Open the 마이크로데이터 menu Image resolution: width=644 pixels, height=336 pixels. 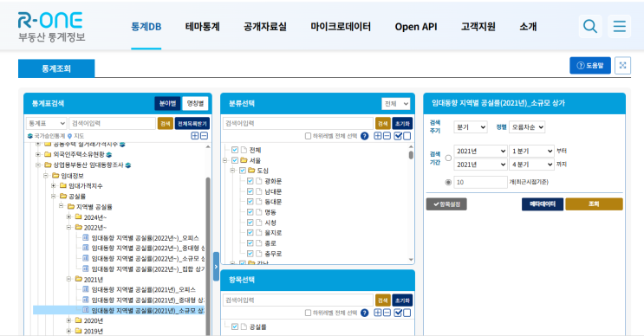(x=341, y=27)
